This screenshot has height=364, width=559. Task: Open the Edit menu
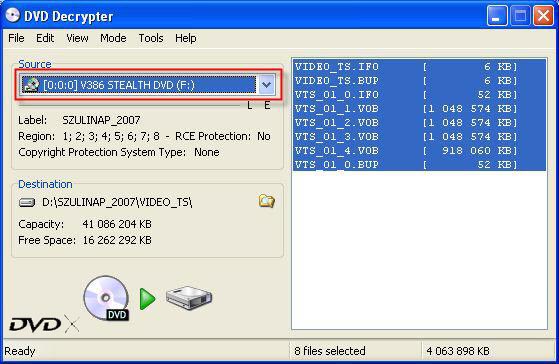[45, 38]
